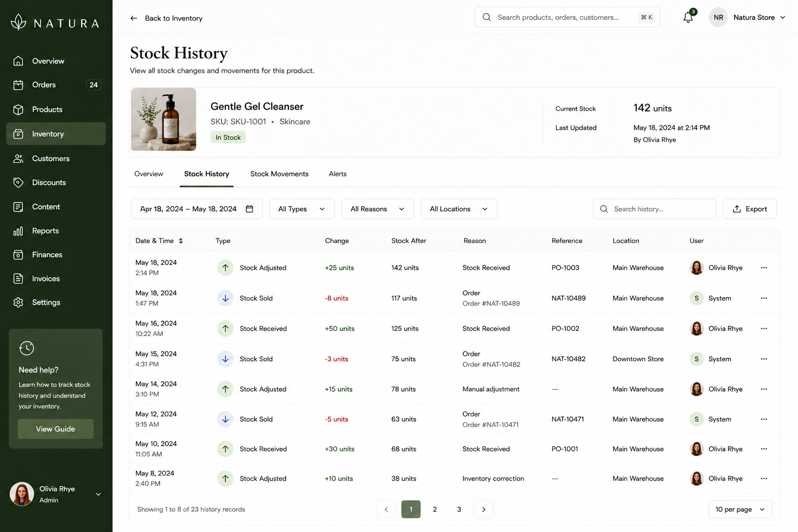This screenshot has width=798, height=532.
Task: Open row menu for May 8 entry
Action: pos(764,478)
